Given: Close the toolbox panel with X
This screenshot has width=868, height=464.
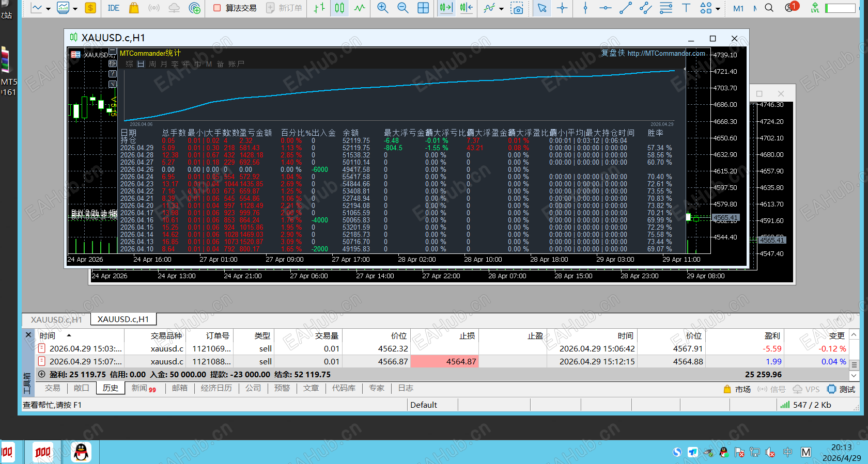Looking at the screenshot, I should click(x=28, y=335).
